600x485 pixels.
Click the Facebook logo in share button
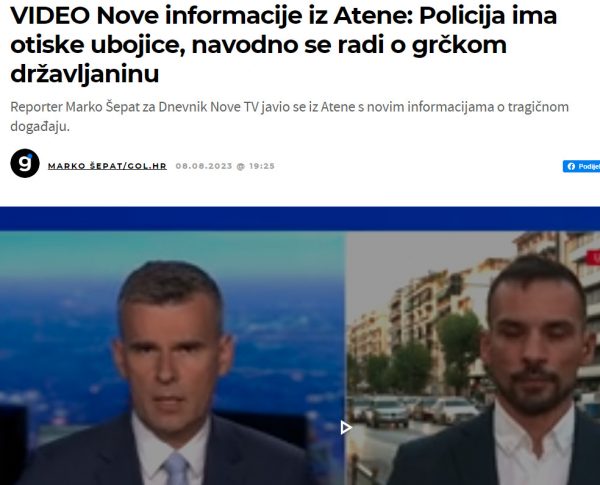click(572, 166)
